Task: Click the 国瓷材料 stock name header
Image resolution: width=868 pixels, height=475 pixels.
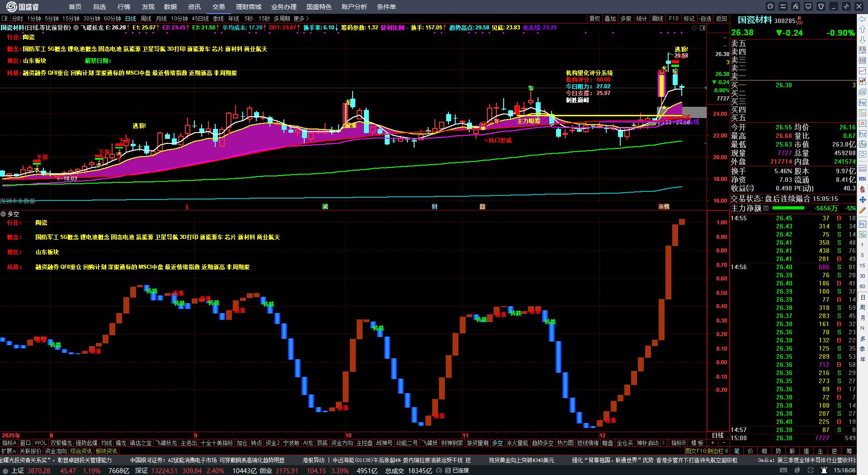Action: (x=755, y=20)
